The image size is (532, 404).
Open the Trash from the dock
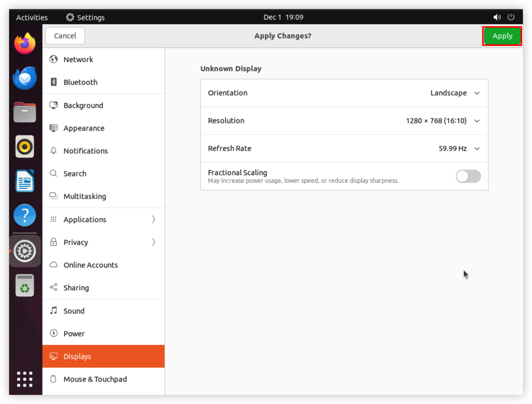pos(25,285)
